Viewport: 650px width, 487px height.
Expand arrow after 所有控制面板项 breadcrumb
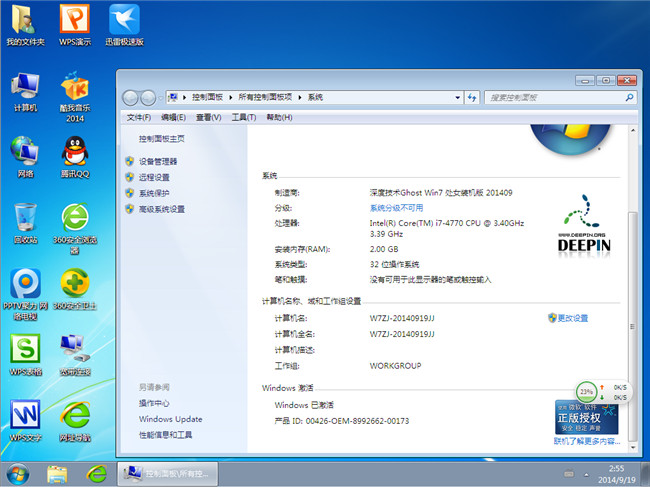300,97
